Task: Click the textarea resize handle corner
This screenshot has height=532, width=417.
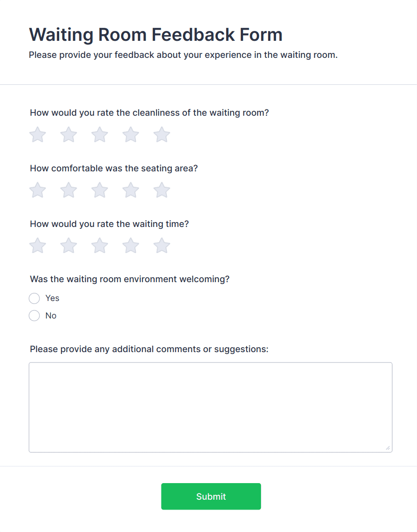Action: tap(388, 448)
